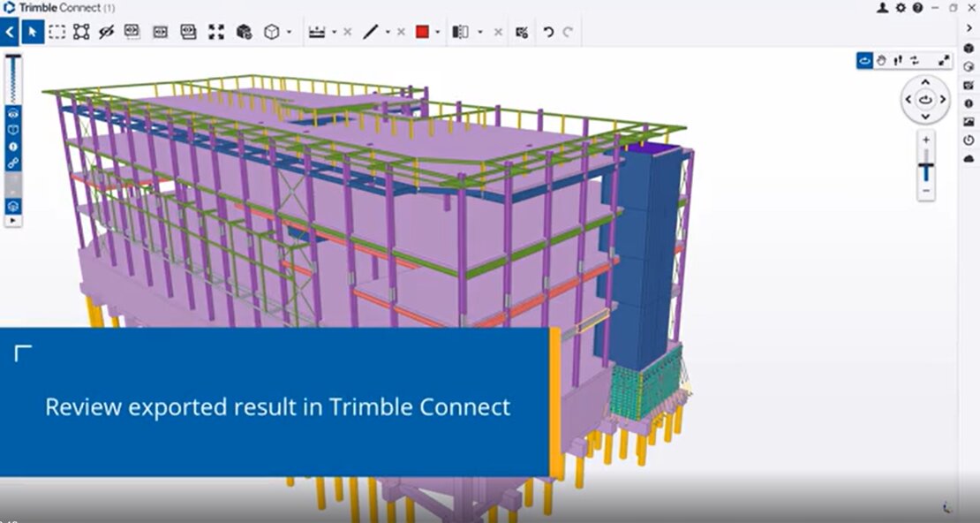Enable pan hand navigation mode
Image resolution: width=980 pixels, height=523 pixels.
coord(881,61)
